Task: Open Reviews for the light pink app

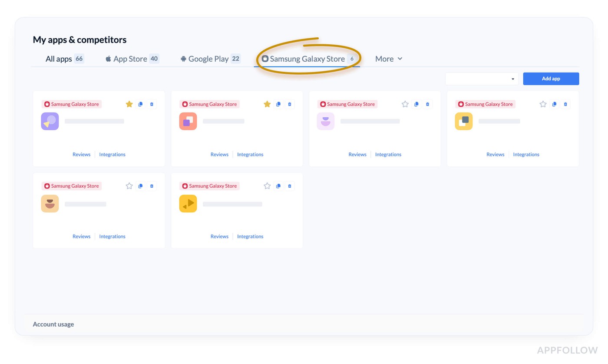Action: tap(357, 155)
